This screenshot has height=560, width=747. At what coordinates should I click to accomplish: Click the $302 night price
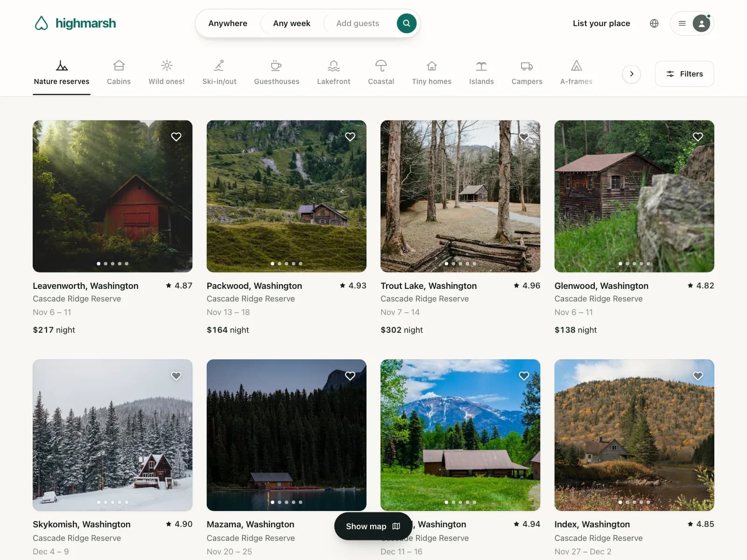click(x=402, y=330)
